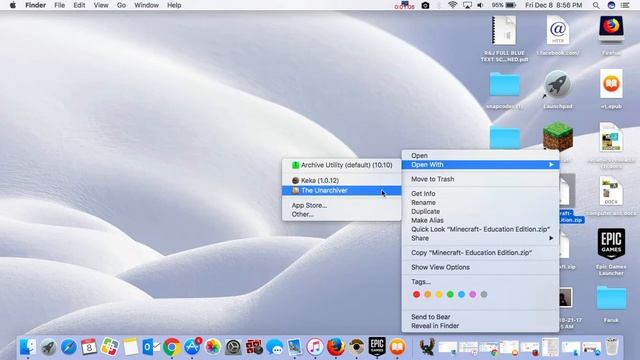This screenshot has height=360, width=640.
Task: Choose Make Alias
Action: pyautogui.click(x=480, y=220)
